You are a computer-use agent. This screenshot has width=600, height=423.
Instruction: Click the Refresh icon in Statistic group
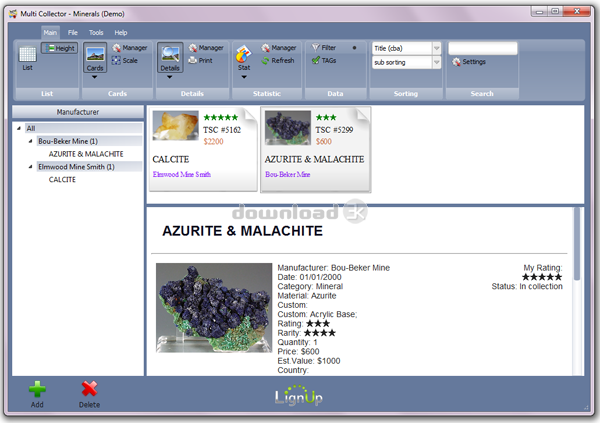[265, 60]
